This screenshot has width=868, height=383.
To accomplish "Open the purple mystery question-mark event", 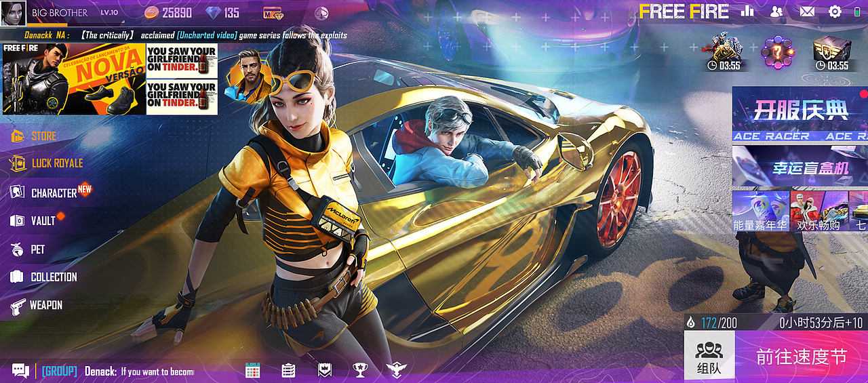I will (x=777, y=52).
